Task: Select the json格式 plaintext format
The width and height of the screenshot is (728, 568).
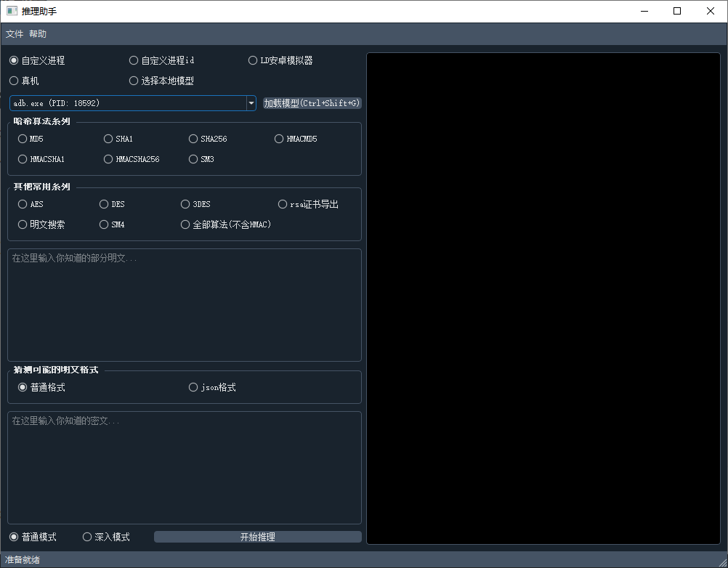Action: (212, 387)
